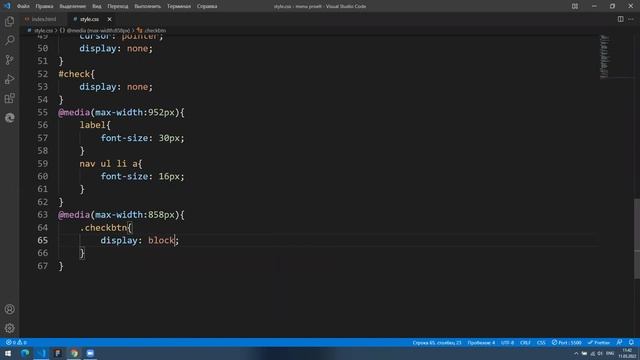Click the Split Editor icon
Screen dimensions: 640x360
620,19
